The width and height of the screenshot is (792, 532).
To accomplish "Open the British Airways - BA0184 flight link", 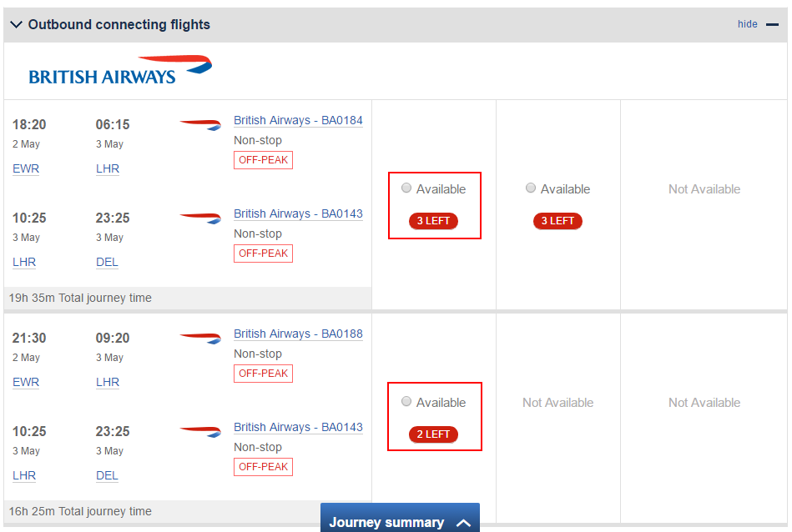I will click(x=298, y=121).
